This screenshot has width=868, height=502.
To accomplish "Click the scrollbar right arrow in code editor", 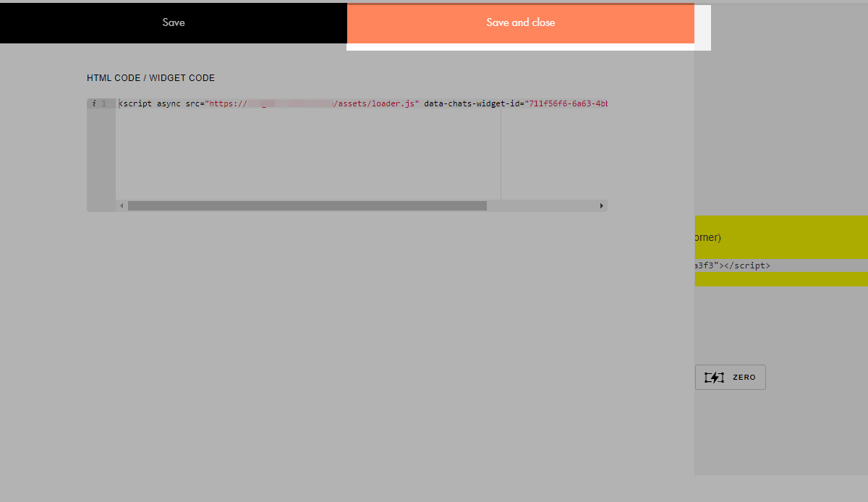I will [x=601, y=206].
